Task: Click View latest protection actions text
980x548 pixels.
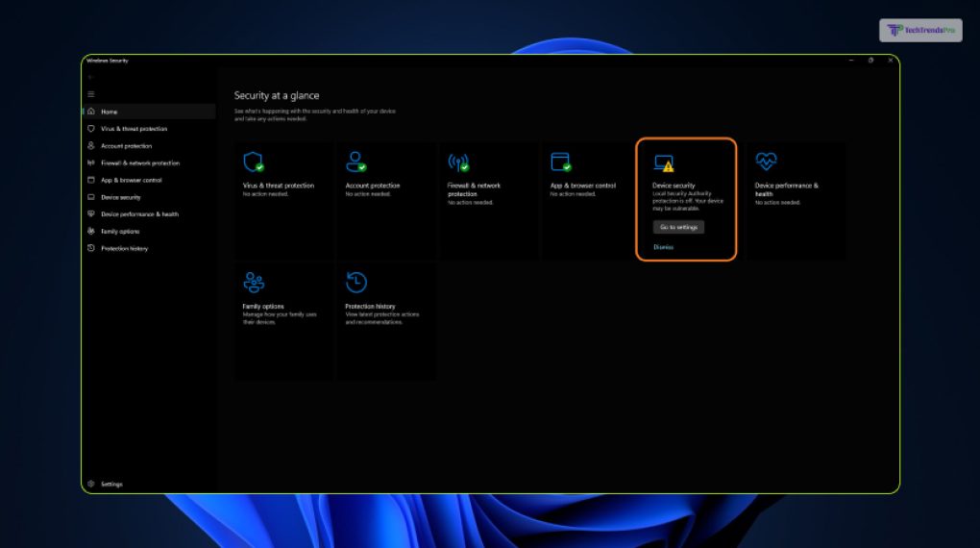Action: [381, 318]
